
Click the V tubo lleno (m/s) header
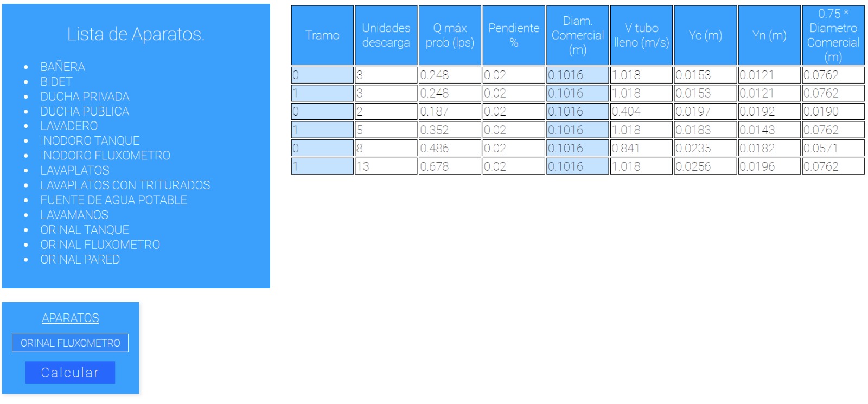click(x=641, y=35)
